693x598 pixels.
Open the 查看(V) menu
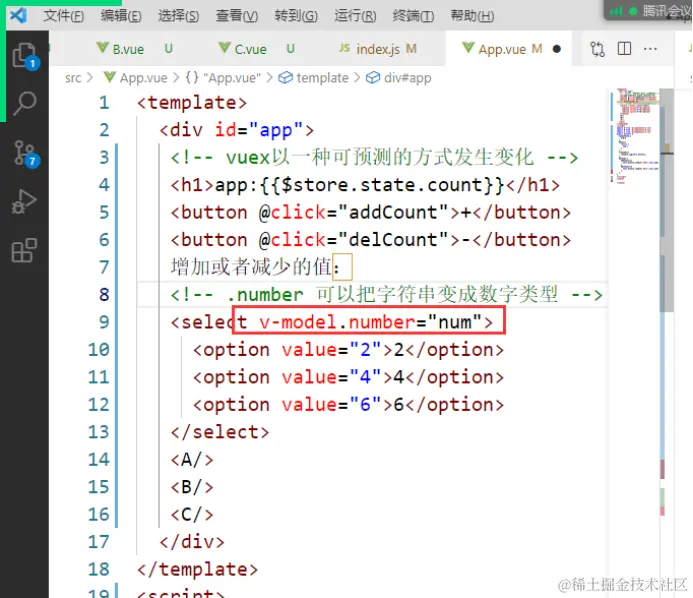pos(236,16)
